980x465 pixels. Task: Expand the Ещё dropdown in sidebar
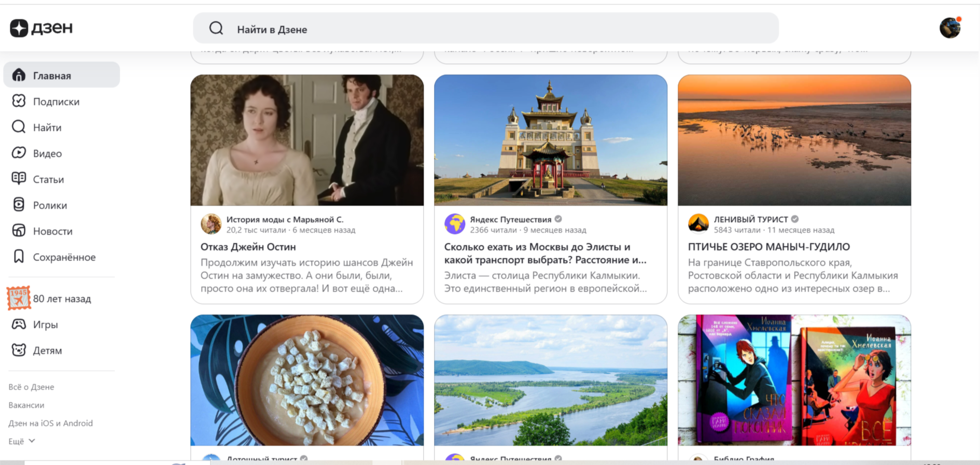coord(22,441)
